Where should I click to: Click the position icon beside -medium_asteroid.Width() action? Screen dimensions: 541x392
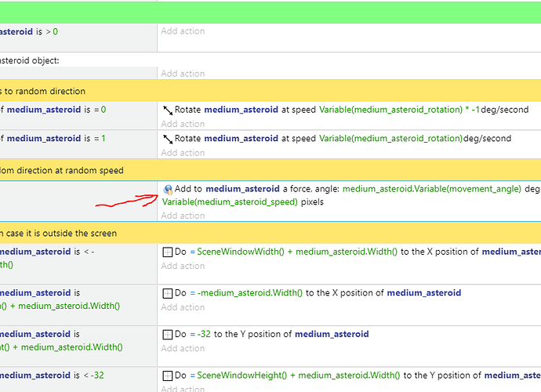tap(168, 293)
